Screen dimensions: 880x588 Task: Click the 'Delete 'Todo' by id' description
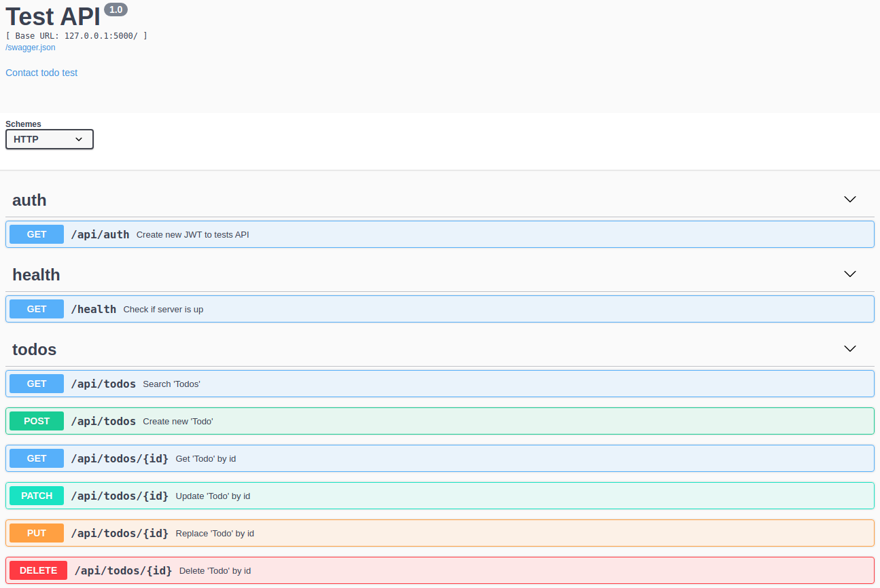click(x=215, y=571)
